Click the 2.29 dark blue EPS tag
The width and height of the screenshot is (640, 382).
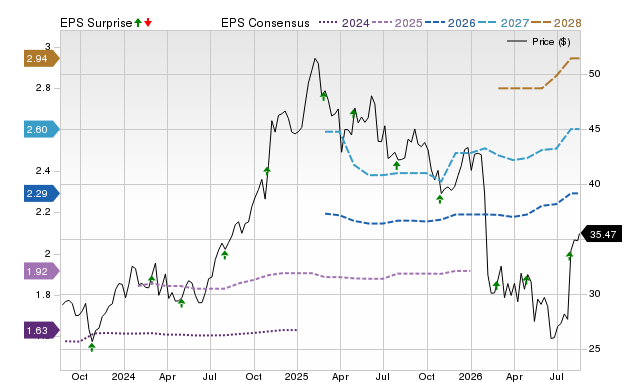41,193
